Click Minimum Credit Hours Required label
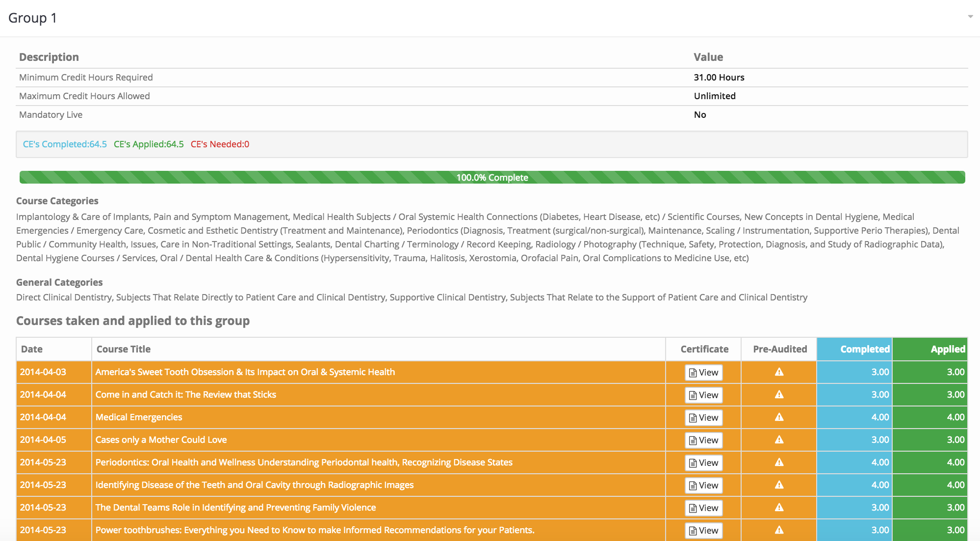The width and height of the screenshot is (980, 541). pos(86,78)
